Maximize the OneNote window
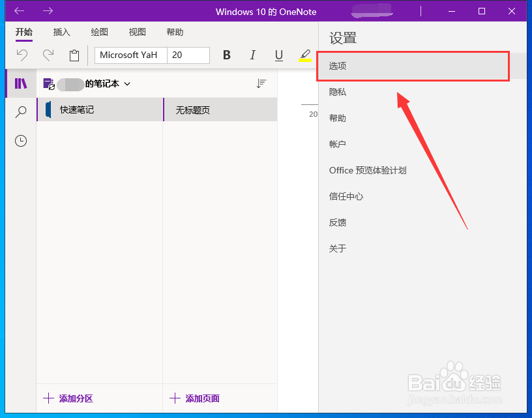The image size is (532, 418). [481, 11]
